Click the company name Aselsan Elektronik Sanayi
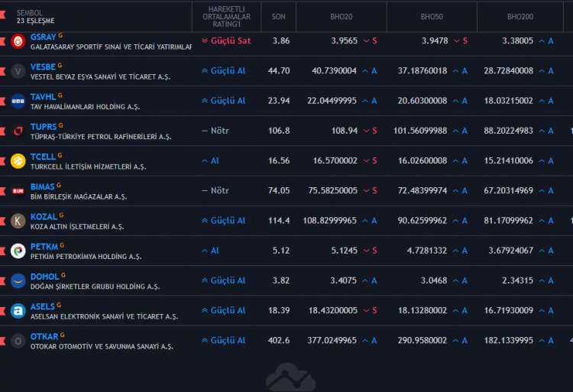573x392 pixels. (104, 316)
